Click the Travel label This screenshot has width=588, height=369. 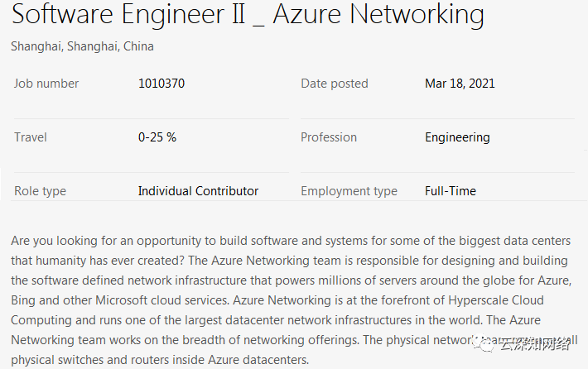click(x=31, y=137)
